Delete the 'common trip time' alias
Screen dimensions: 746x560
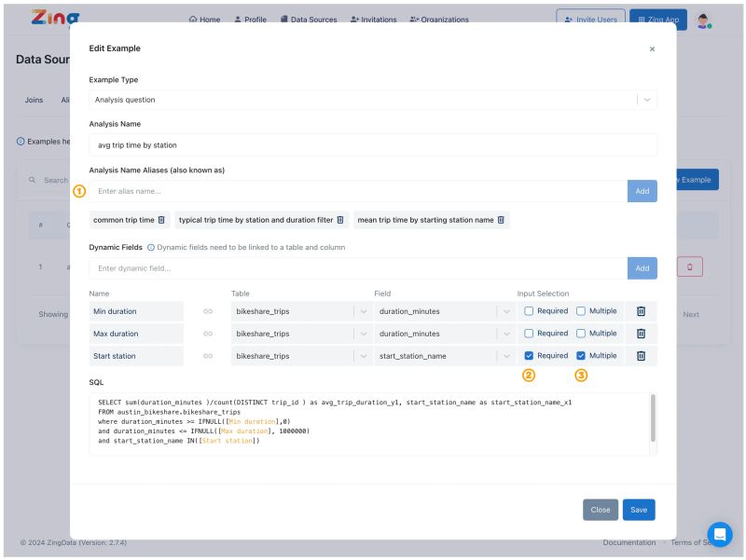(161, 220)
